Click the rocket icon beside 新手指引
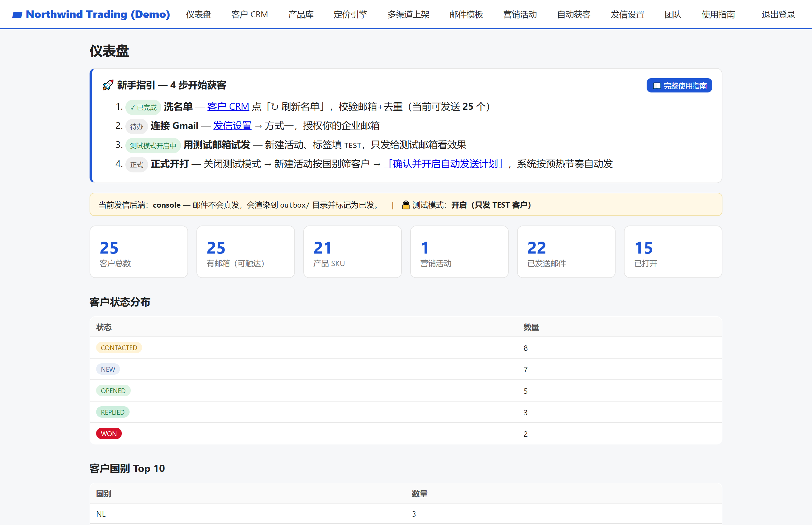Viewport: 812px width, 525px height. pos(108,85)
